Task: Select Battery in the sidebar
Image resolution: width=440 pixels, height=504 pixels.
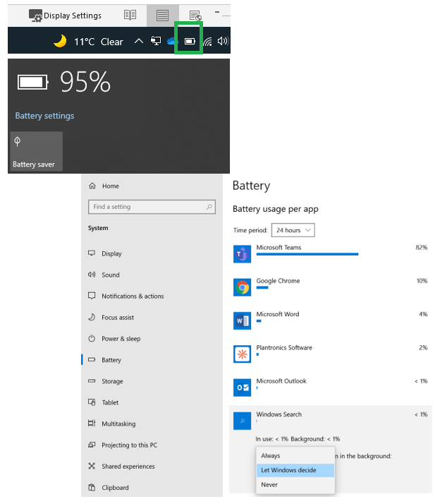Action: [152, 360]
